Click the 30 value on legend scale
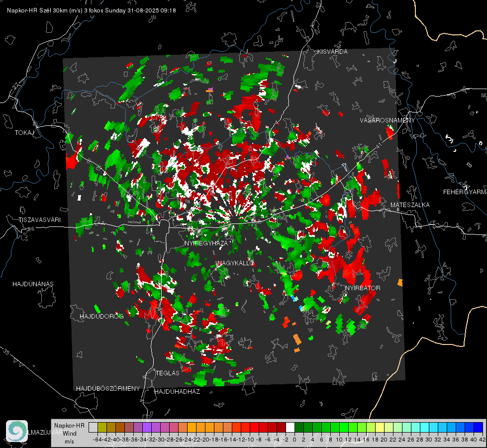Screen dimensions: 487x448 point(429,440)
